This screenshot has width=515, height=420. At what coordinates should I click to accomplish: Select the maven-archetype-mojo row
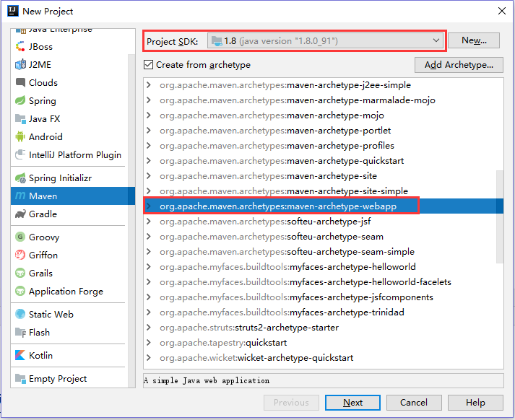point(323,115)
